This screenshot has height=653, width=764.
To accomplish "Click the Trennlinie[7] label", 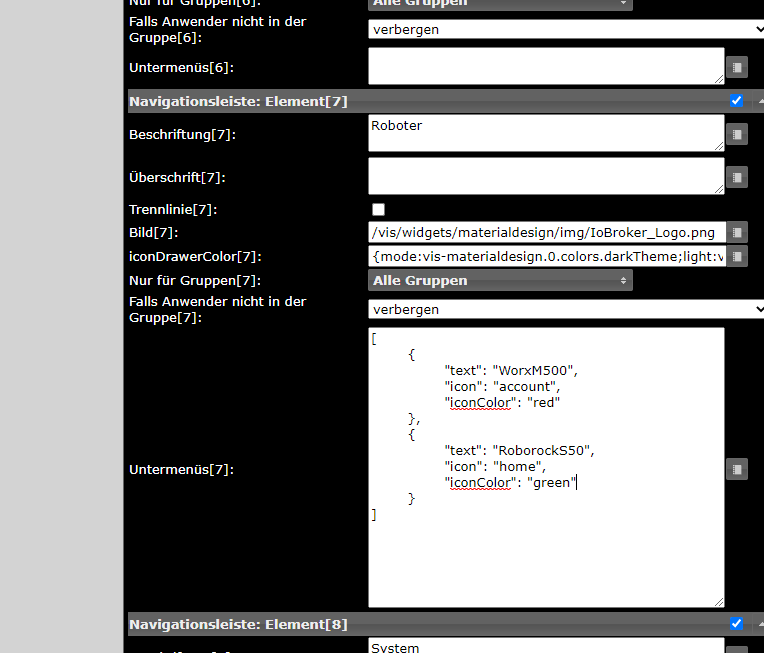I will tap(173, 210).
